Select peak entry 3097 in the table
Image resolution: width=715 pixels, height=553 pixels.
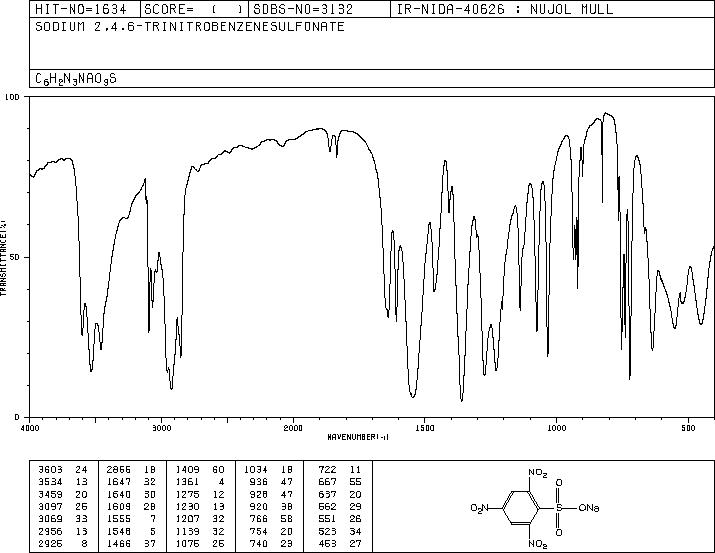click(x=62, y=506)
